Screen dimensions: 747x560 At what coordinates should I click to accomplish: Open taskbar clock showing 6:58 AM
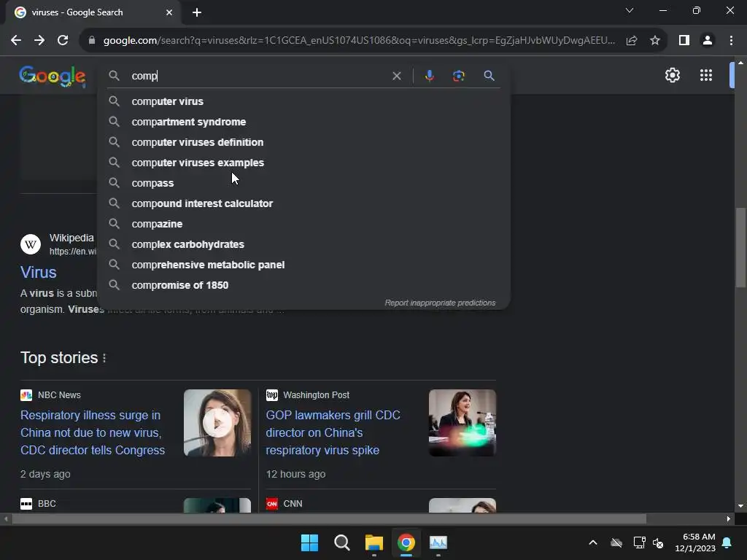pos(695,542)
